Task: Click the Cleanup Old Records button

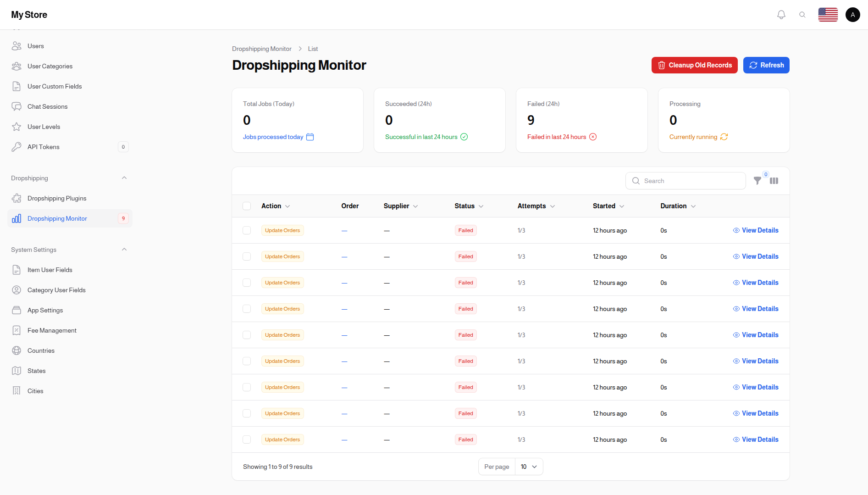Action: pyautogui.click(x=694, y=65)
